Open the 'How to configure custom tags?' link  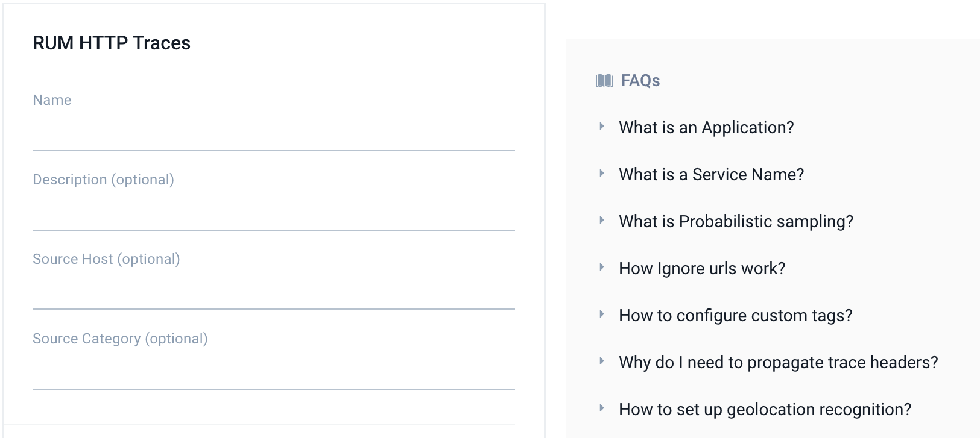tap(735, 315)
